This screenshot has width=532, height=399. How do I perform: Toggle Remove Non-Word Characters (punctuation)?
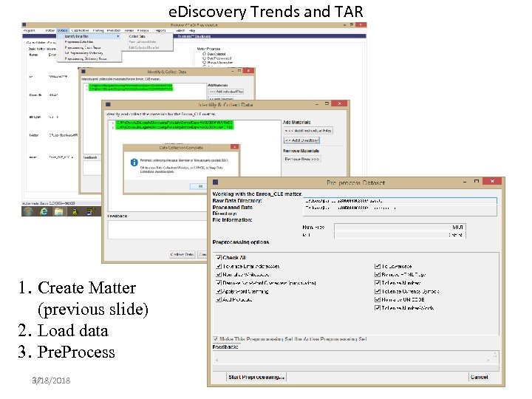(219, 282)
